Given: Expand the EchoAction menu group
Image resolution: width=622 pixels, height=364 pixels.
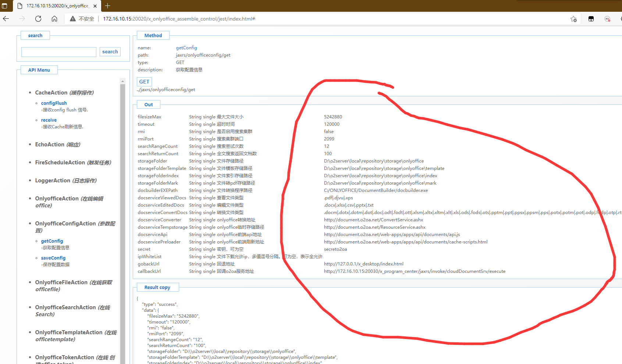Looking at the screenshot, I should [50, 144].
